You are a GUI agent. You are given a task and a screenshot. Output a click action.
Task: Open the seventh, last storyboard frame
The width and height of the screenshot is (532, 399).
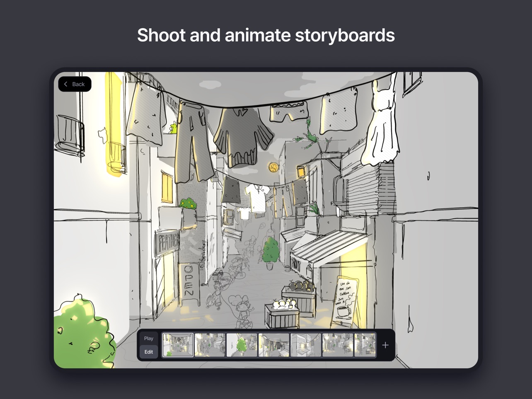[365, 345]
